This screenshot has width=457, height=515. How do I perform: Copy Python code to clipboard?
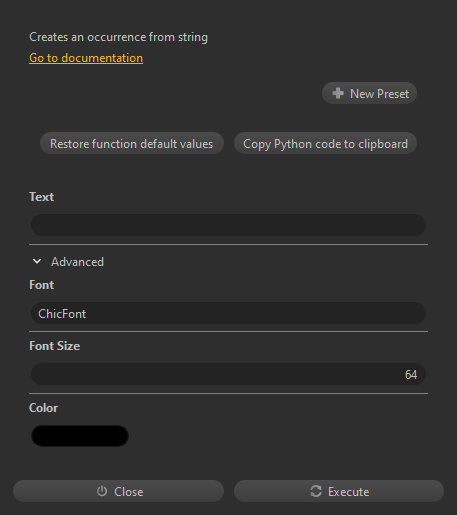pyautogui.click(x=325, y=143)
